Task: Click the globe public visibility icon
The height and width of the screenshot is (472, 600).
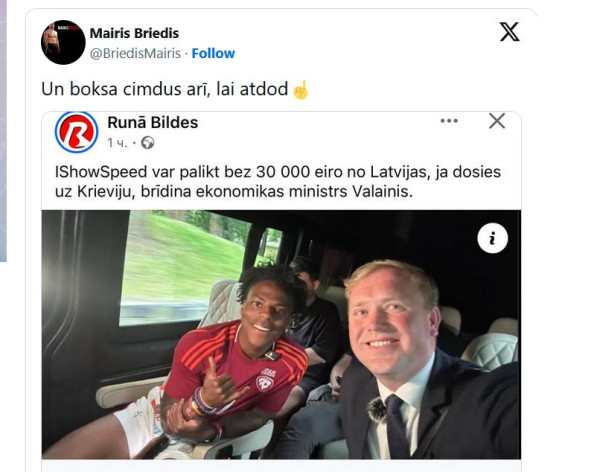Action: [148, 143]
